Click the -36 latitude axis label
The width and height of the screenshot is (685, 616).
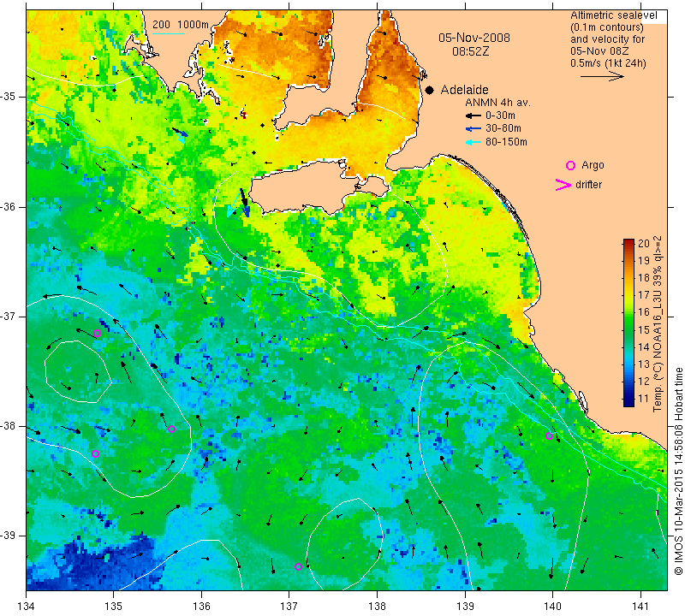[9, 206]
